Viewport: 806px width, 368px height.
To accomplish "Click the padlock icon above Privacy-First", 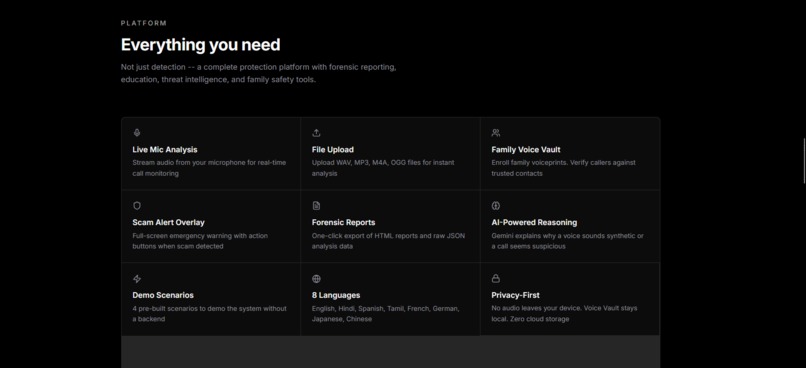I will click(496, 279).
